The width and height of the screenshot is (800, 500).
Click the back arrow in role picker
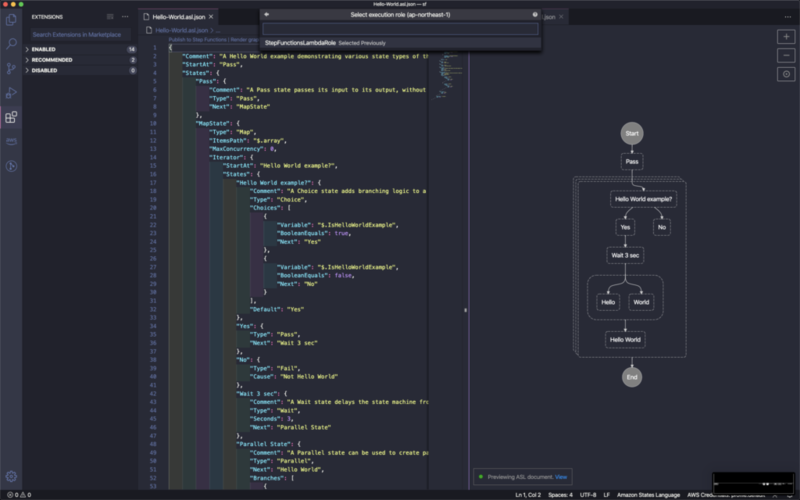(266, 15)
